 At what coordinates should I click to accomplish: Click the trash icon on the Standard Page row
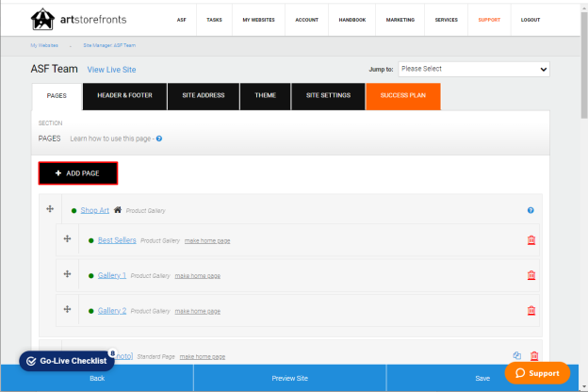click(534, 355)
